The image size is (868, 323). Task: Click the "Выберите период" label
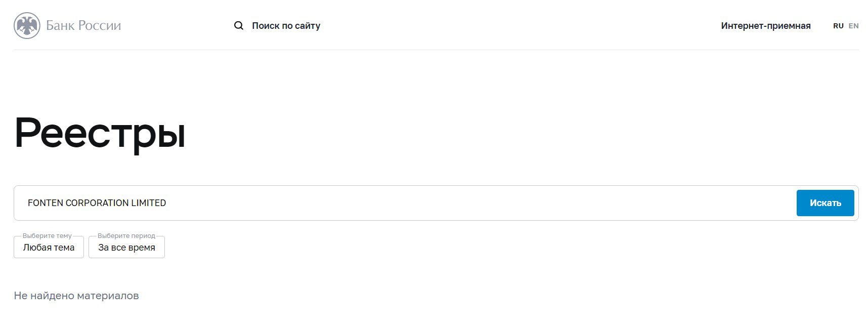coord(126,236)
